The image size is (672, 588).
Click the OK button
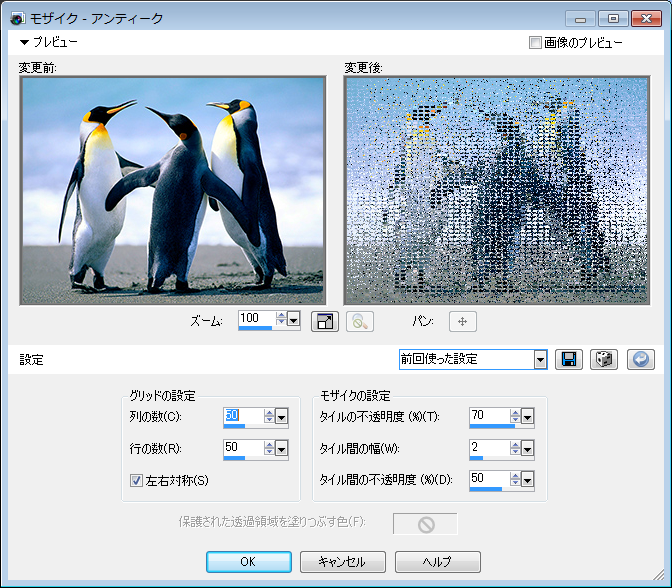(x=249, y=562)
